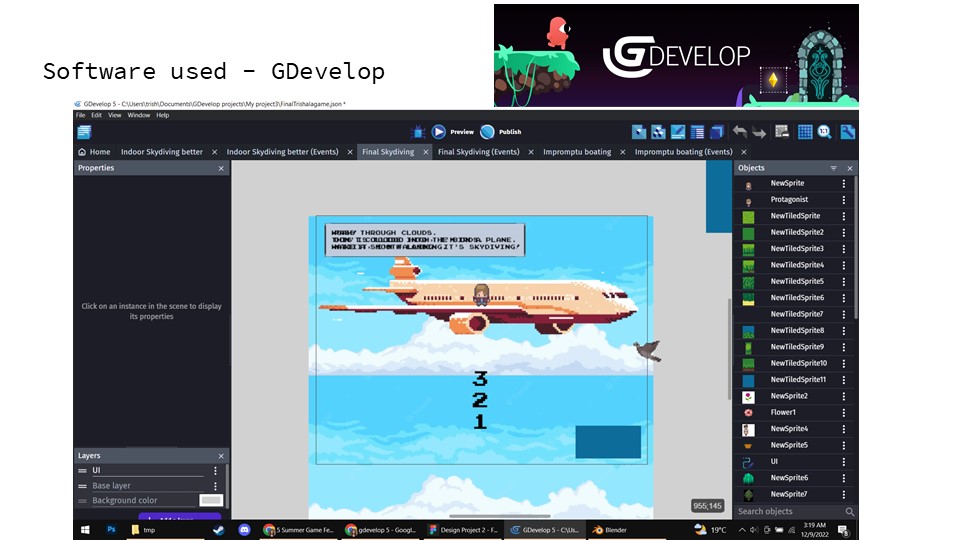Open the menu for the NewSprite object
960x540 pixels.
[844, 183]
